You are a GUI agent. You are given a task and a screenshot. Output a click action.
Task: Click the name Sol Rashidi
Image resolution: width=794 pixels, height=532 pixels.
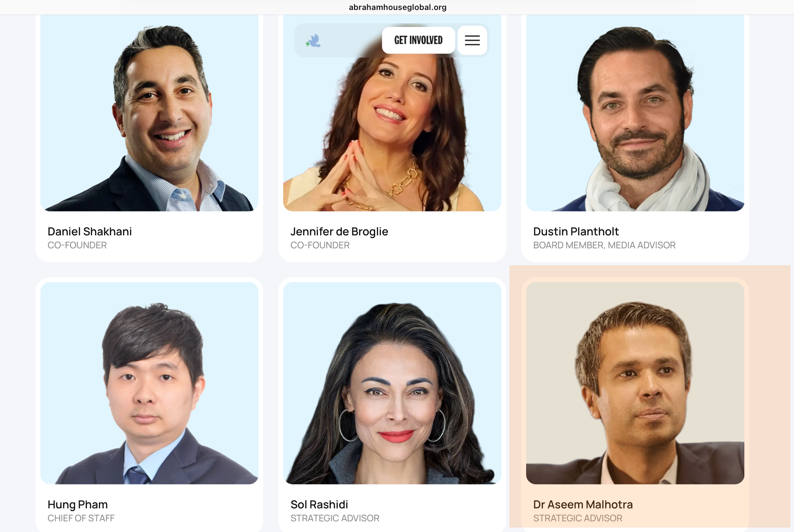point(319,504)
